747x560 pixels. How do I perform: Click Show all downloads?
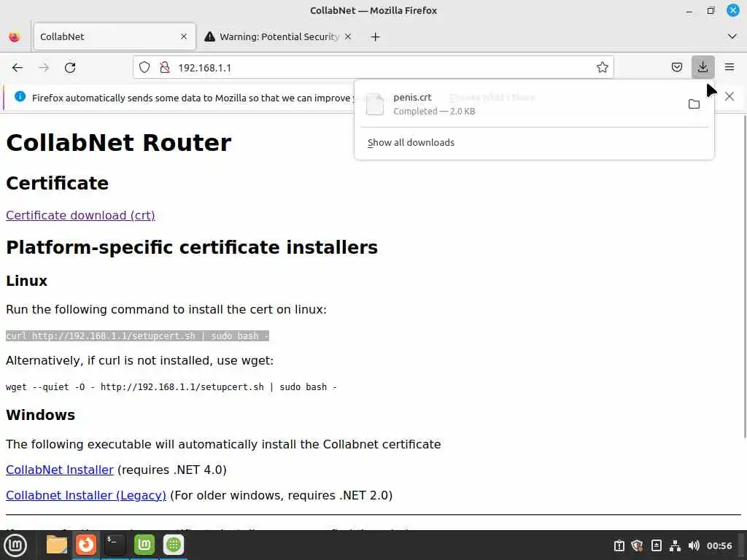[x=411, y=142]
